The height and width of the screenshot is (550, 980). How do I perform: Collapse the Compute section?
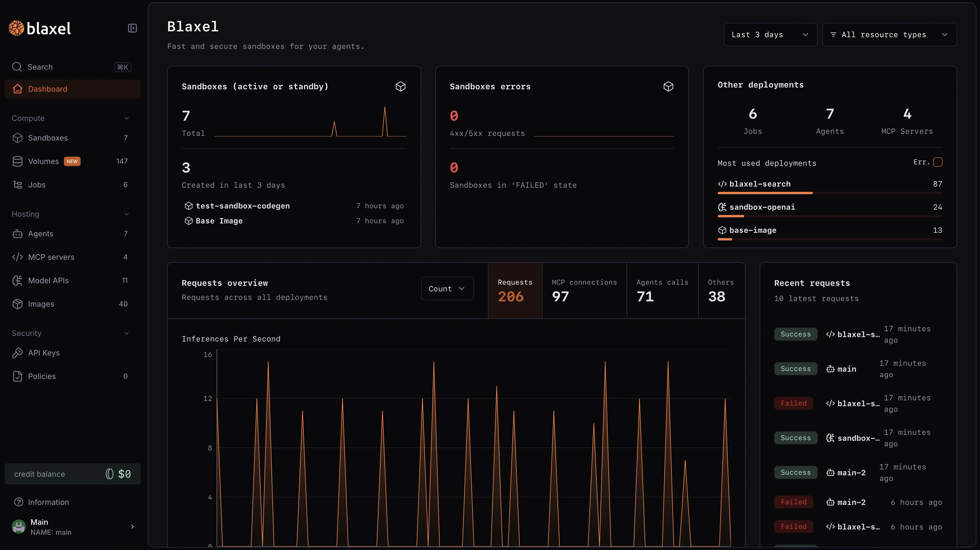coord(126,118)
